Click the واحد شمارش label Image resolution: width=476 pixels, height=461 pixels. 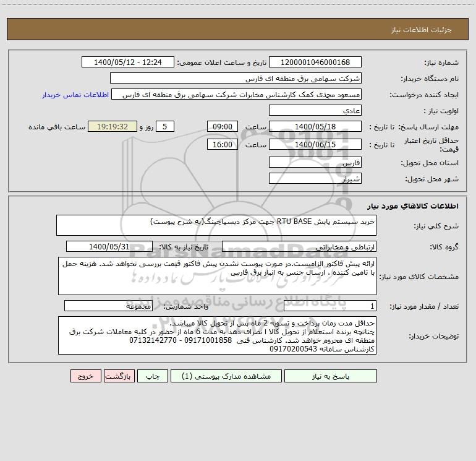click(186, 307)
